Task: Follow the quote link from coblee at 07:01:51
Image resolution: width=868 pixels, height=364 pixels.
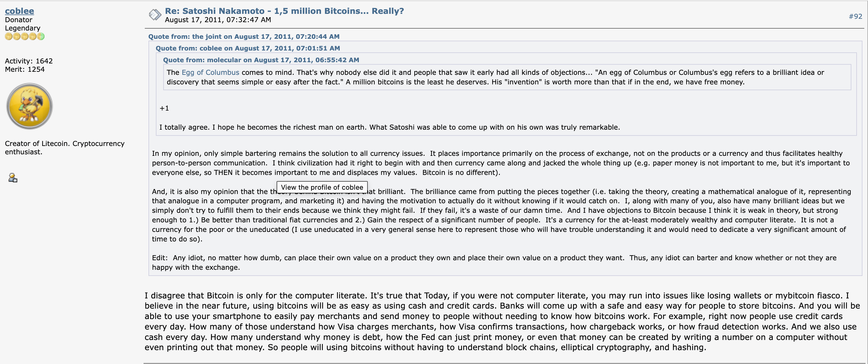Action: tap(248, 48)
